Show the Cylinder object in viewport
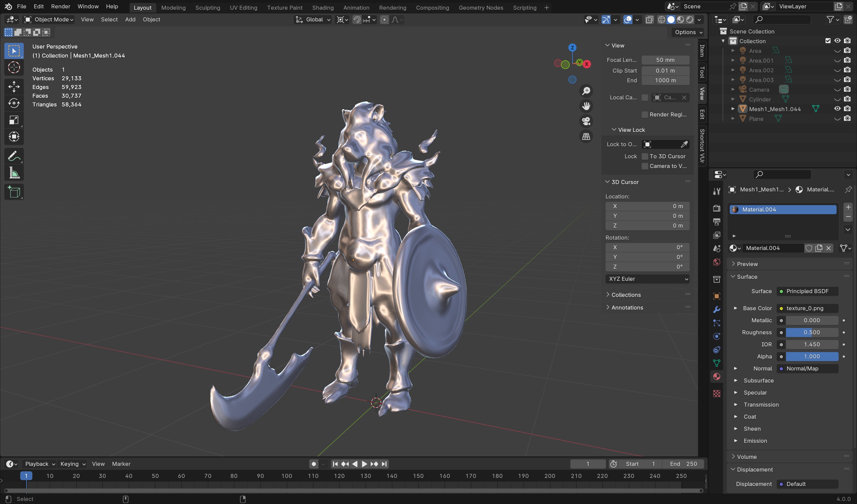The height and width of the screenshot is (504, 857). click(x=837, y=99)
